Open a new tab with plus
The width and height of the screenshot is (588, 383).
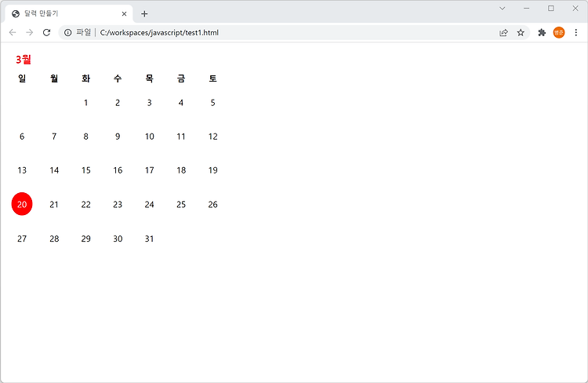click(144, 14)
